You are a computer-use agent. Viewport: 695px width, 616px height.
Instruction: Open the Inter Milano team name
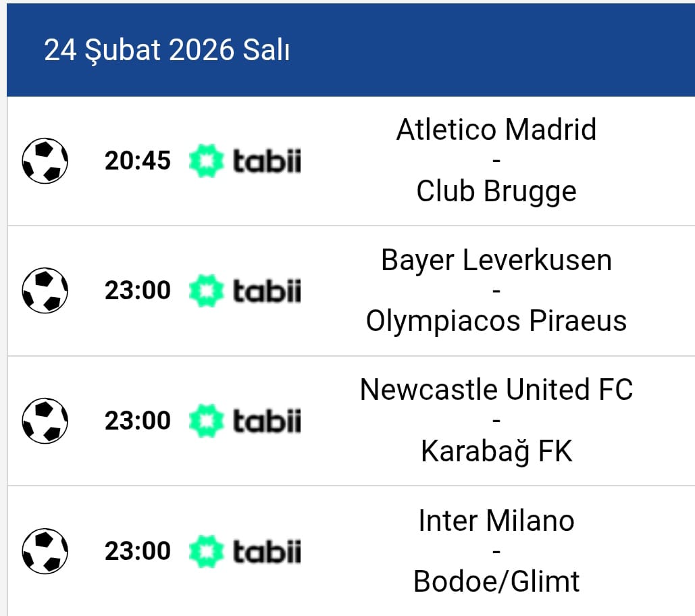point(496,521)
